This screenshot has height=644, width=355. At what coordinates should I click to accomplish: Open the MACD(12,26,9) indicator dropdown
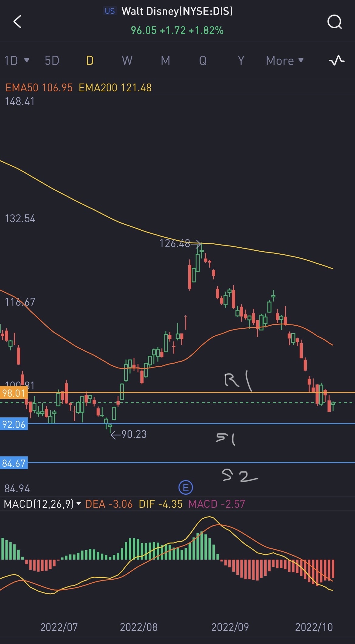click(43, 504)
